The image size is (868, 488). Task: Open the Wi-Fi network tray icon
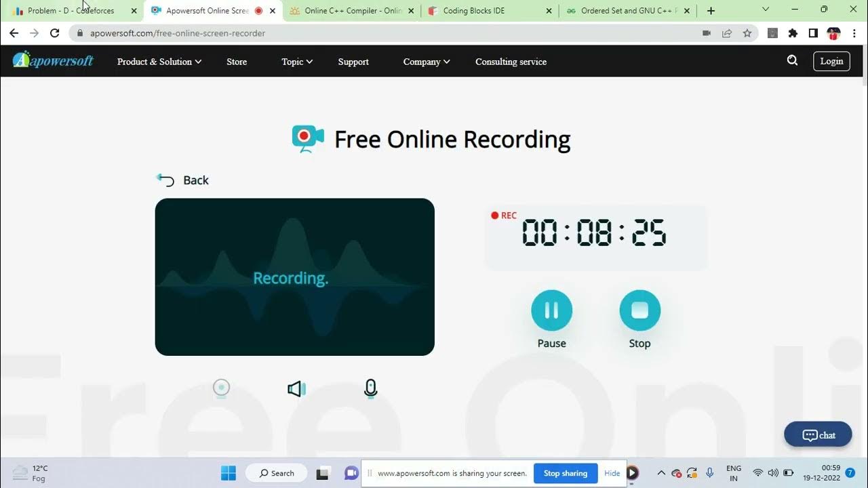(x=758, y=473)
